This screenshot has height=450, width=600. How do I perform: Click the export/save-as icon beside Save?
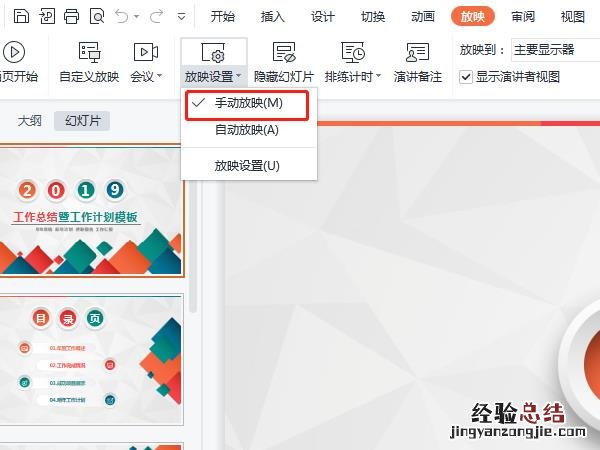pyautogui.click(x=47, y=16)
